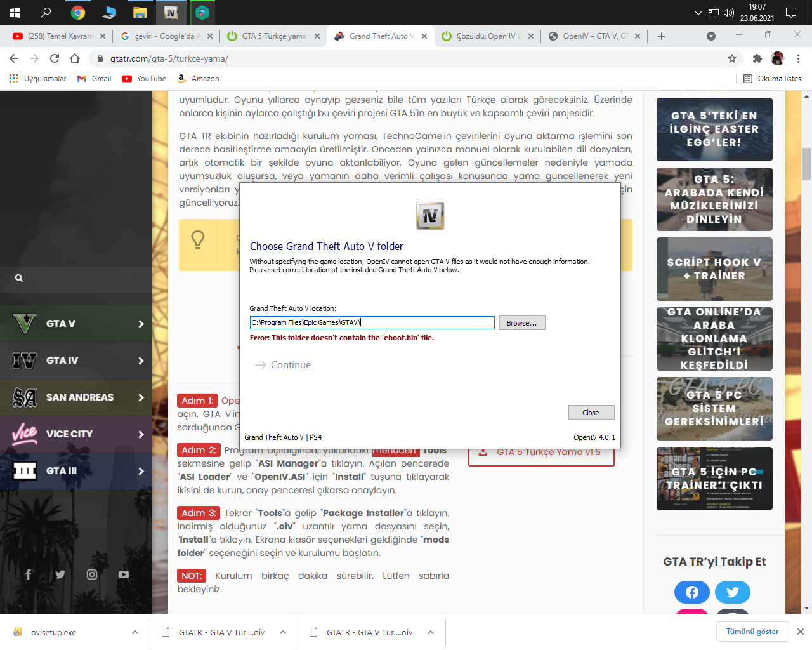Open Uygulamalar apps shortcut

38,79
